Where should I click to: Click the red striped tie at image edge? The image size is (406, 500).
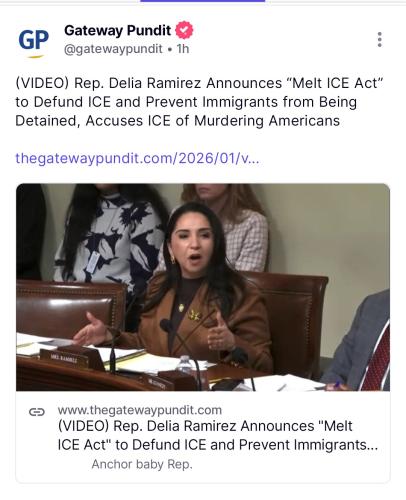[x=377, y=359]
